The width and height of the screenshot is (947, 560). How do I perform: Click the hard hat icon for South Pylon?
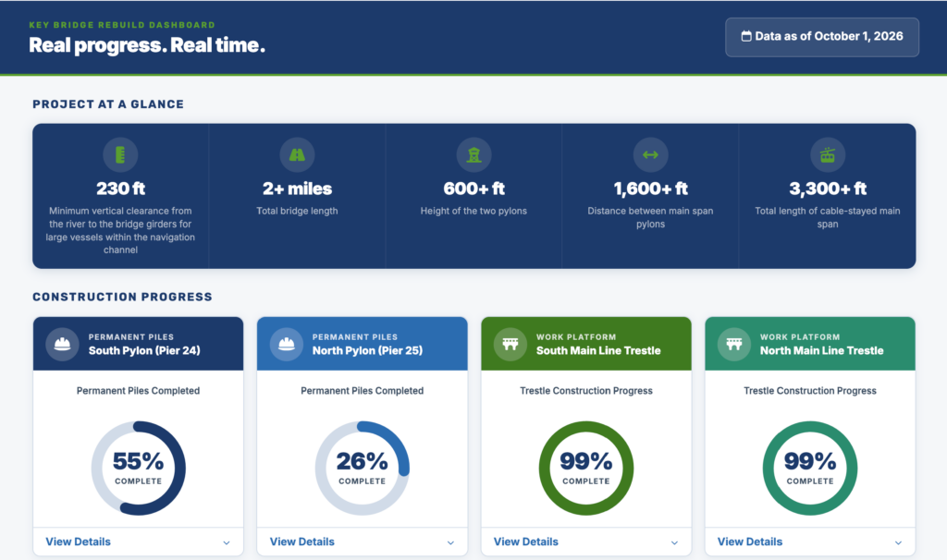point(62,344)
